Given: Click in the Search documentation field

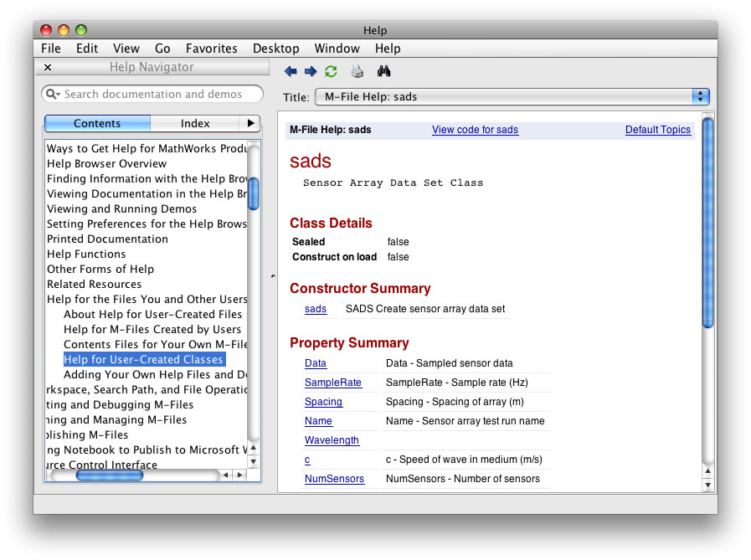Looking at the screenshot, I should pyautogui.click(x=159, y=95).
